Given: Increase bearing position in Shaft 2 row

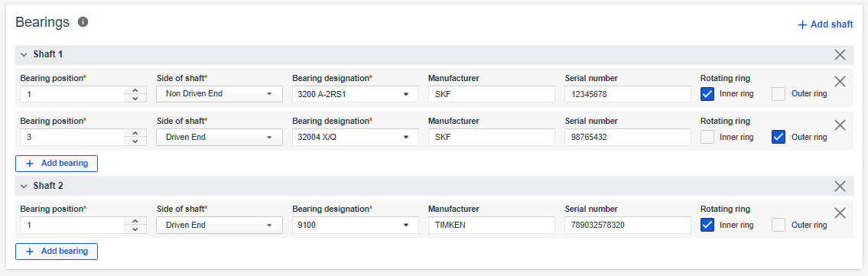Looking at the screenshot, I should 135,221.
